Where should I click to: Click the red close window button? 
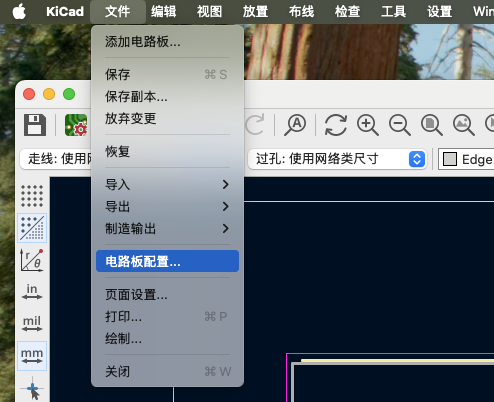point(29,94)
